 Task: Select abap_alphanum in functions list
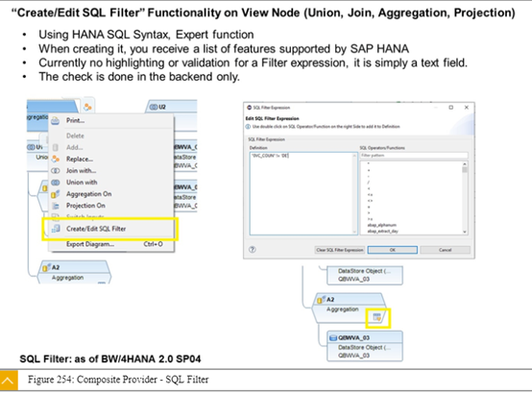pyautogui.click(x=381, y=225)
